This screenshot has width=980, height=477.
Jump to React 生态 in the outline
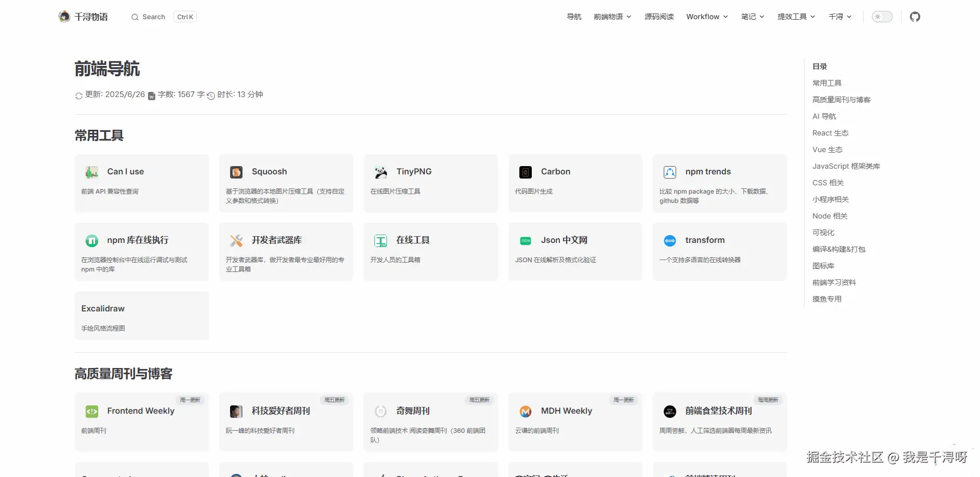click(830, 133)
